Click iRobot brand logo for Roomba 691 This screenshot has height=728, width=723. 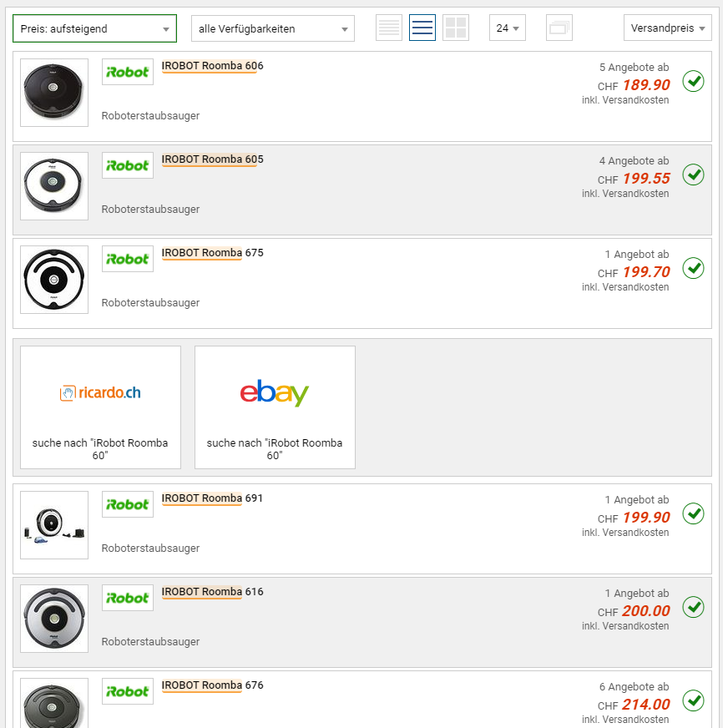[128, 504]
